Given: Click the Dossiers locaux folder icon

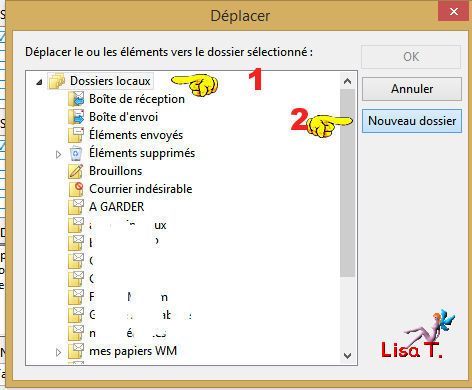Looking at the screenshot, I should (57, 81).
